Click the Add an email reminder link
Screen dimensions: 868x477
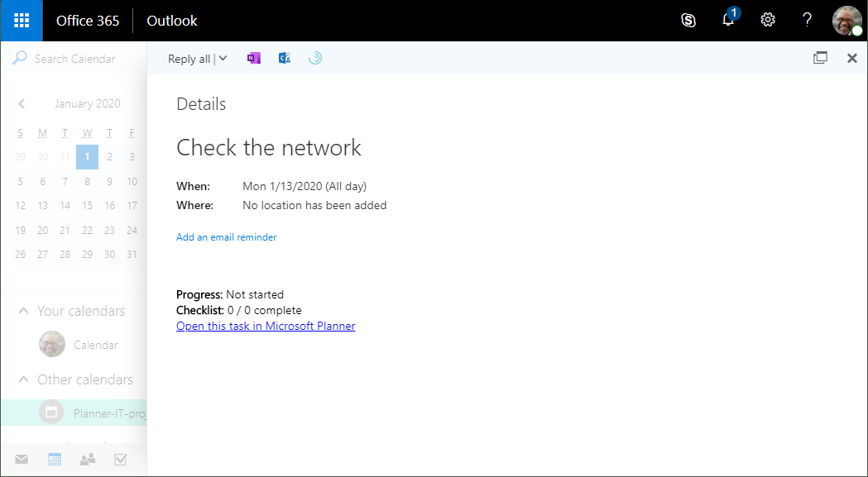point(227,236)
